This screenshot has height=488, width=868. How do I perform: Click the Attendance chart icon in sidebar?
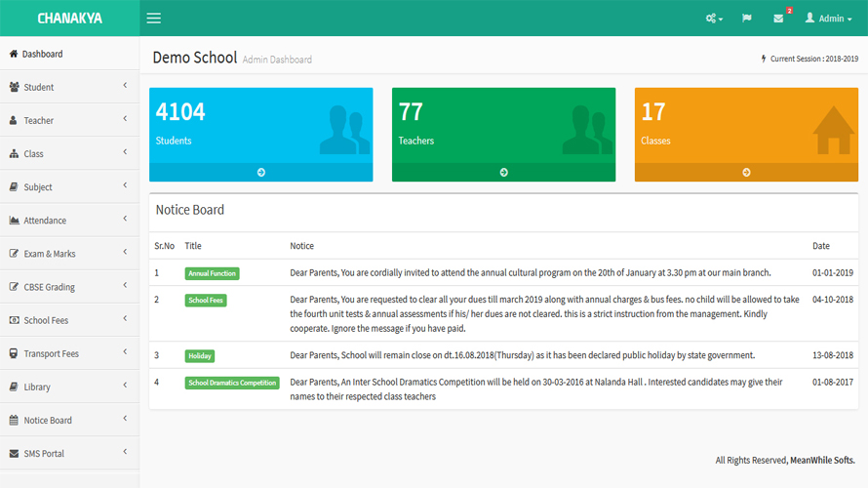(x=15, y=220)
